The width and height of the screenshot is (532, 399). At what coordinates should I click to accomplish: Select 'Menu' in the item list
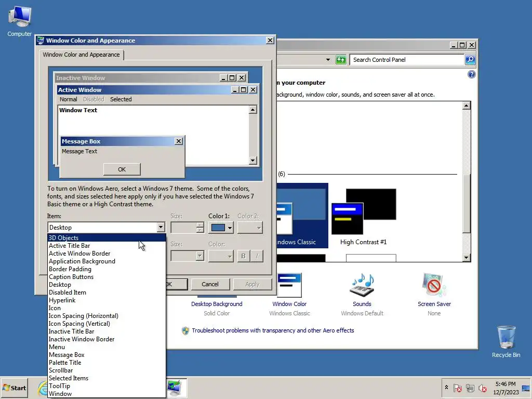point(107,347)
